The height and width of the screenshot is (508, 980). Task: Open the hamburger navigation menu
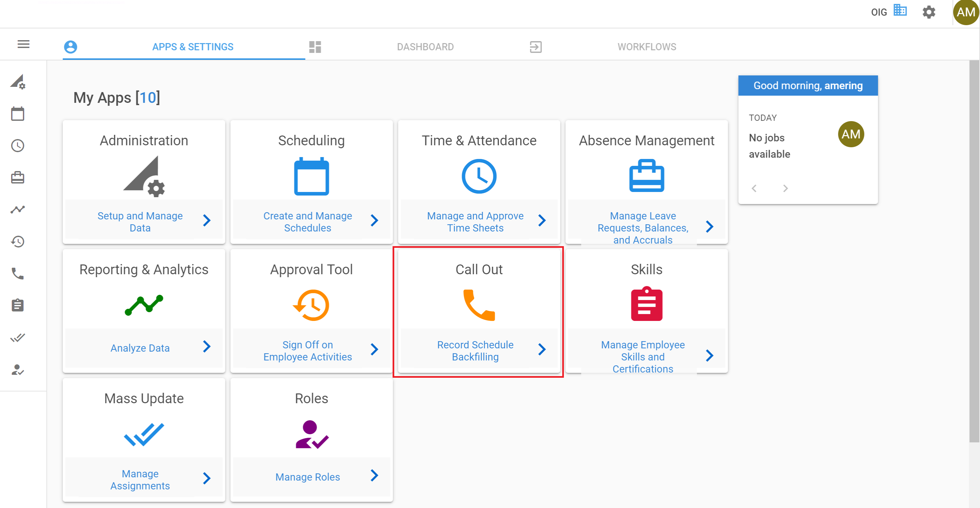click(x=23, y=44)
